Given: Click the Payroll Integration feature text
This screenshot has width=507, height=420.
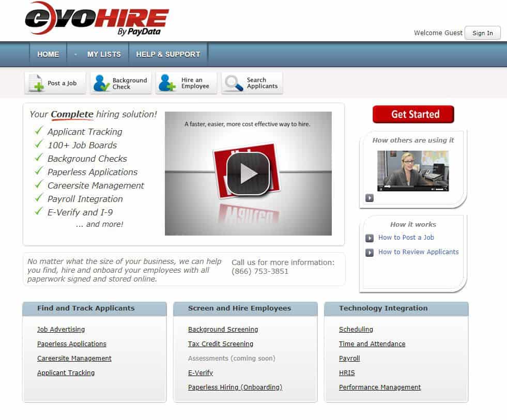Looking at the screenshot, I should point(85,199).
